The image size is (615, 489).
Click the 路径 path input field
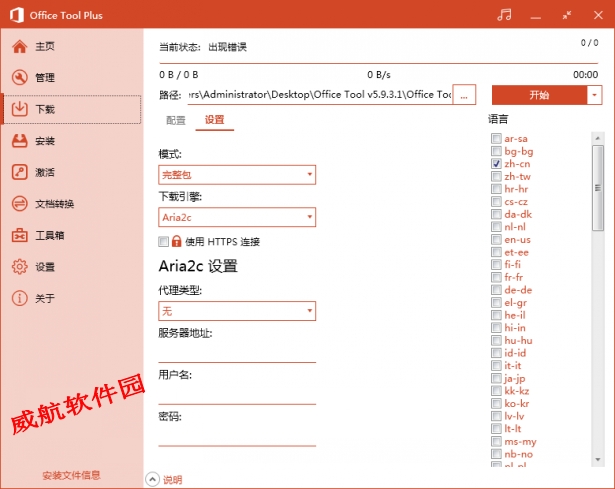pos(320,95)
